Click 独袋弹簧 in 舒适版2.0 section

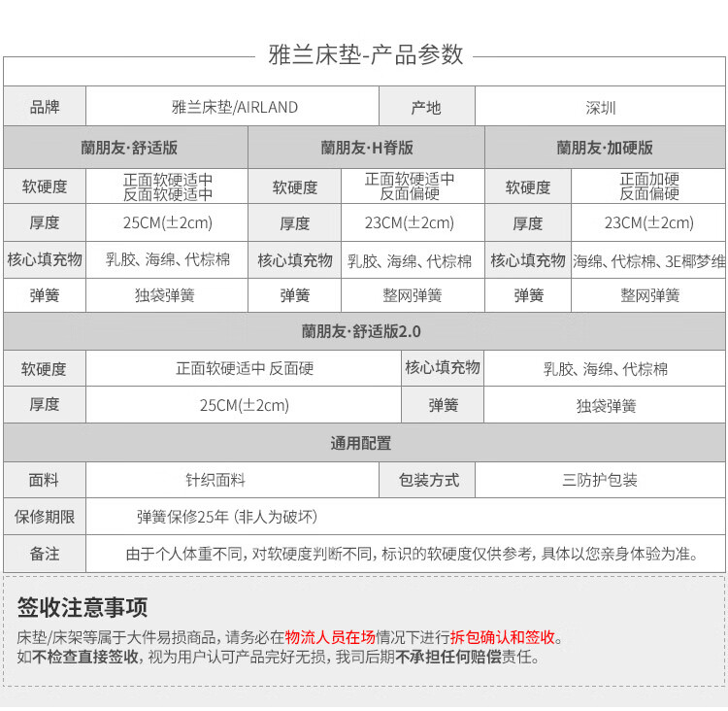[606, 406]
